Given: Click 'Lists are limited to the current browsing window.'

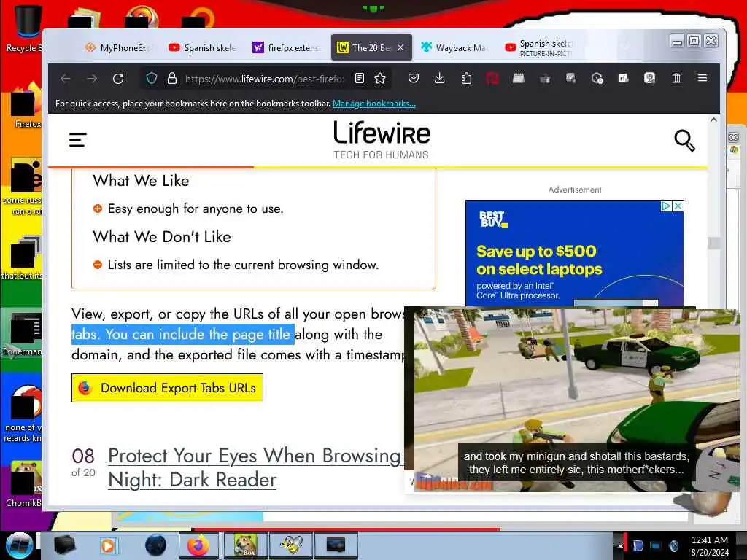Looking at the screenshot, I should click(243, 265).
